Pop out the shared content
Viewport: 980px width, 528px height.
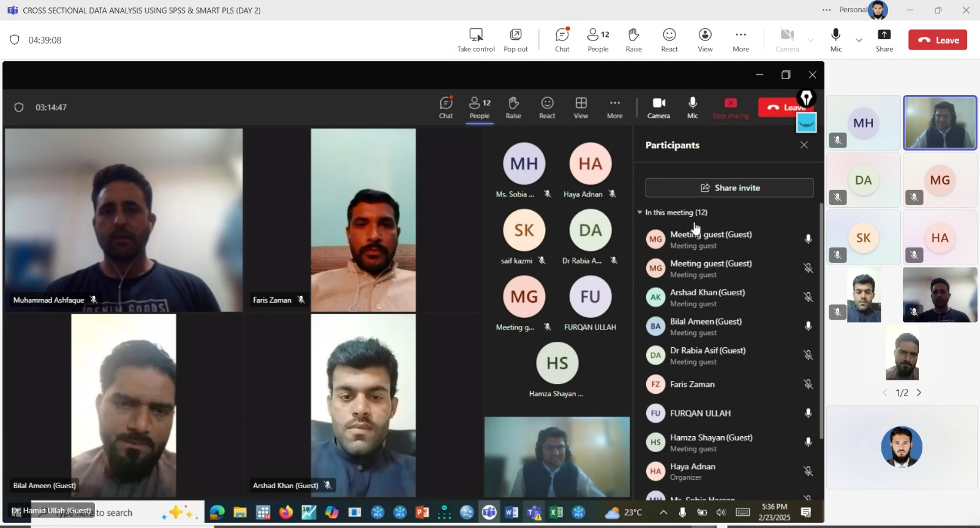click(516, 40)
